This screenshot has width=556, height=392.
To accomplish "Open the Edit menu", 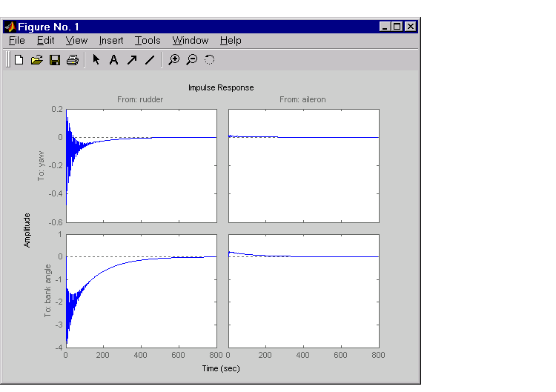I will [x=45, y=41].
